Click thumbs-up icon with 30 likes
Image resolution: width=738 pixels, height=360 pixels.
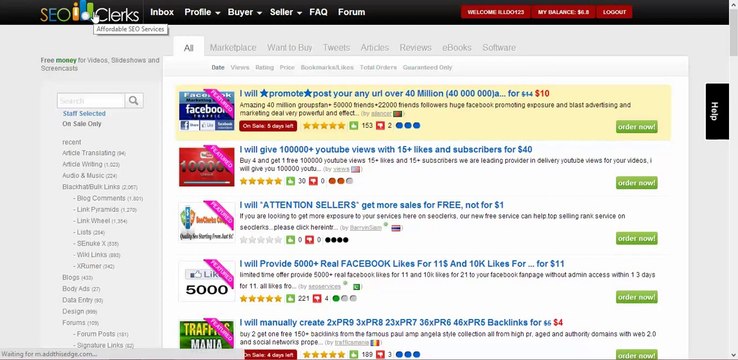[x=290, y=181]
